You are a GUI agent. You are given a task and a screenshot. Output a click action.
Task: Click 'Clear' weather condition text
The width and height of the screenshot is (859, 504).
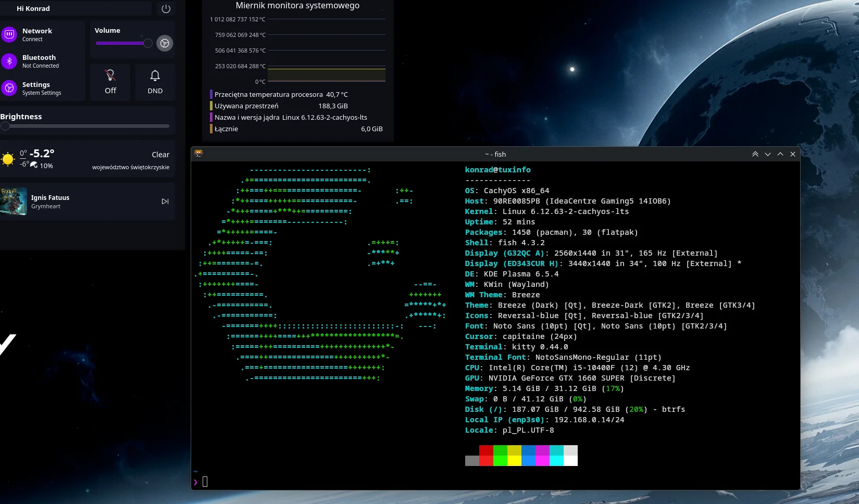[x=160, y=155]
